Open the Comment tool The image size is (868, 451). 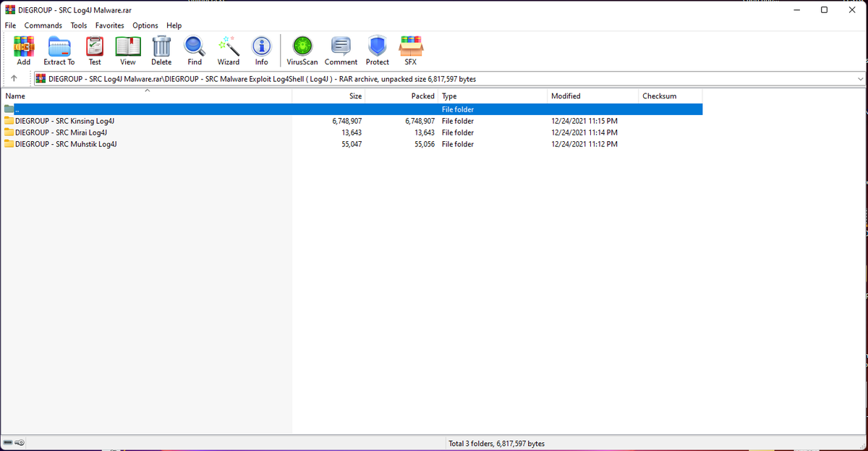[341, 46]
